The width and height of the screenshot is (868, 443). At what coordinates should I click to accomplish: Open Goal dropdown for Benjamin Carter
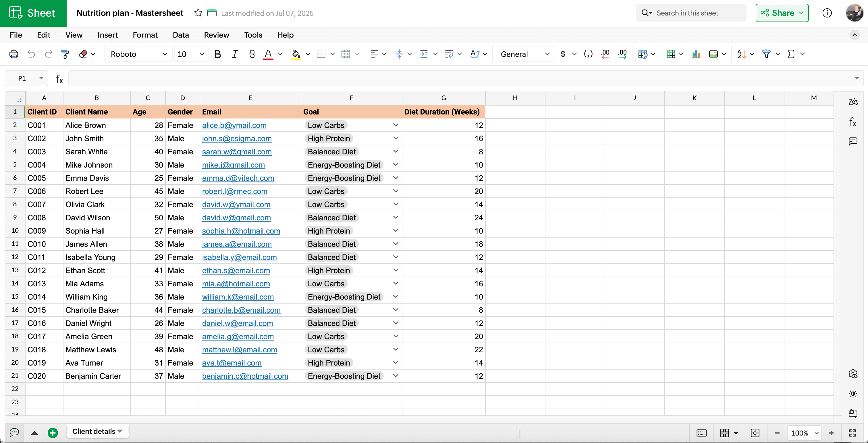point(396,376)
